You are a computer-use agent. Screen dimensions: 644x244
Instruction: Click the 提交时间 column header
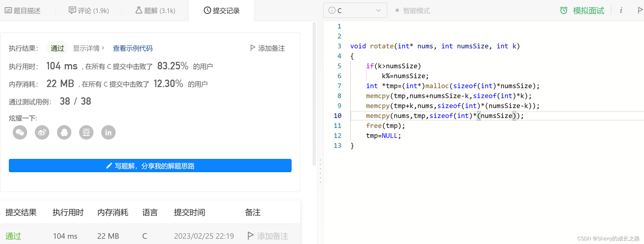tap(189, 212)
